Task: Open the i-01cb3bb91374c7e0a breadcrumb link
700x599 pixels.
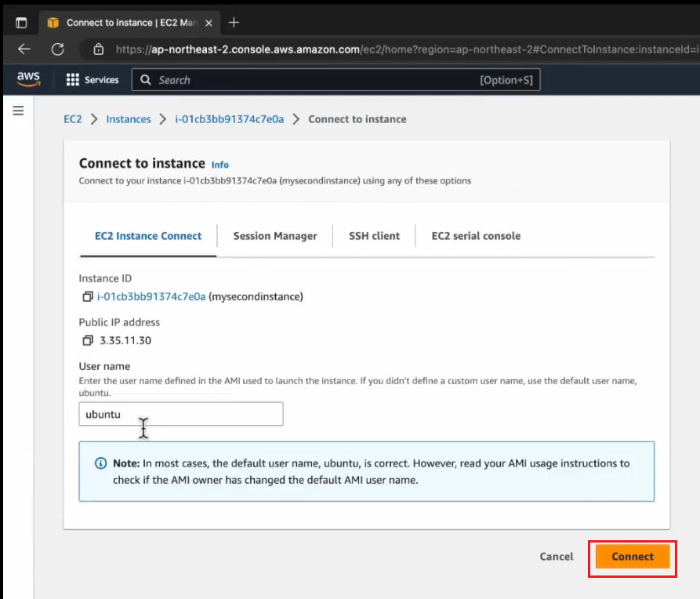Action: 230,119
